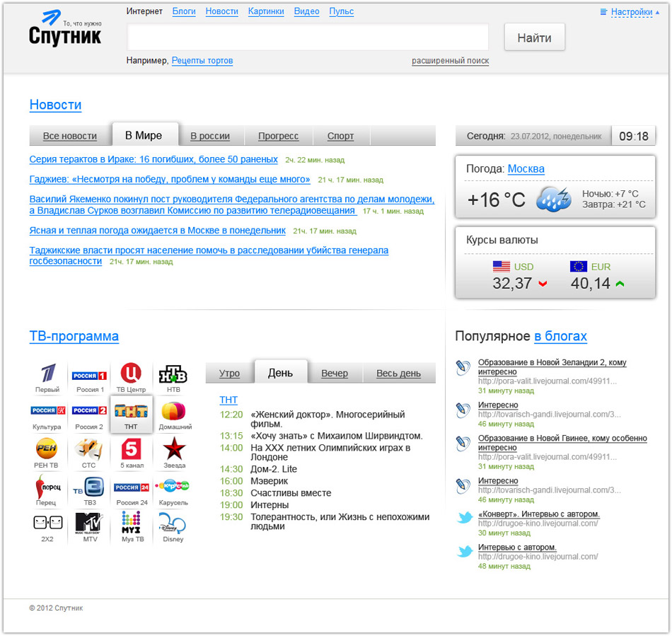Pick the НТВ channel logo

(x=173, y=374)
